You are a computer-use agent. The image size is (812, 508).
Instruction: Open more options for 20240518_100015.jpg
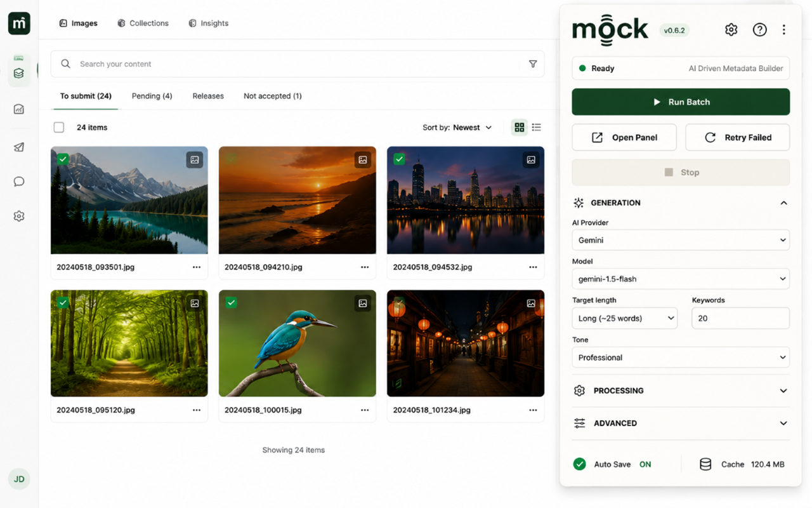click(365, 410)
